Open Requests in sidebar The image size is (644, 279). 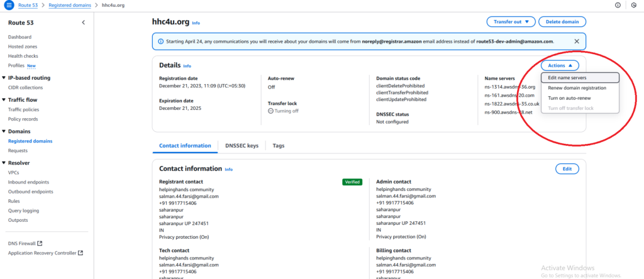[18, 151]
